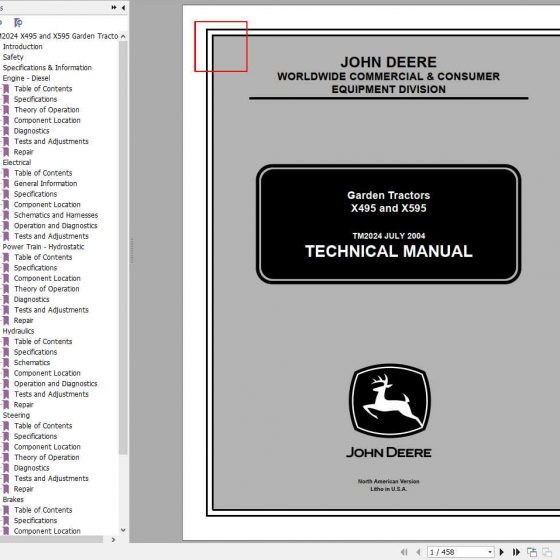Open the Safety bookmark
560x560 pixels.
tap(13, 57)
